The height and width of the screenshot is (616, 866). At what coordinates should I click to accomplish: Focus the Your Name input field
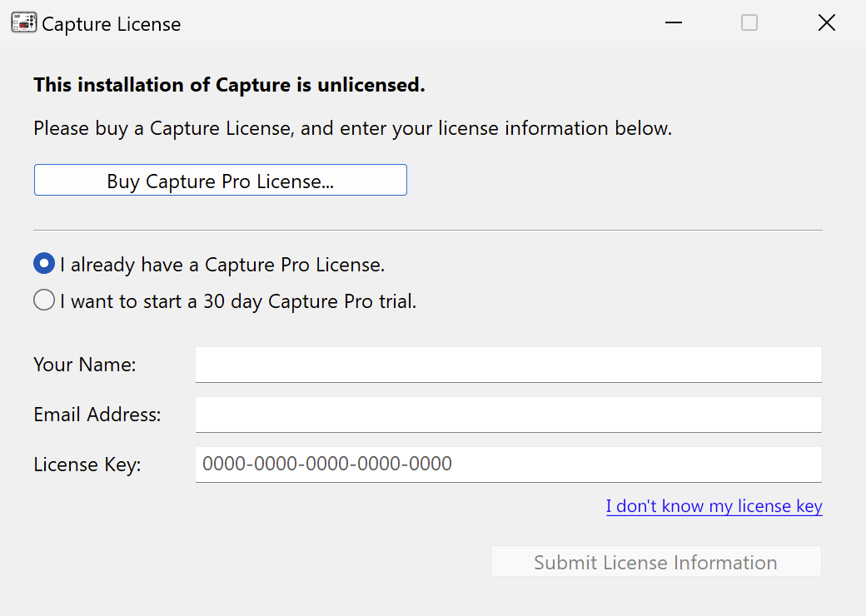(x=508, y=365)
